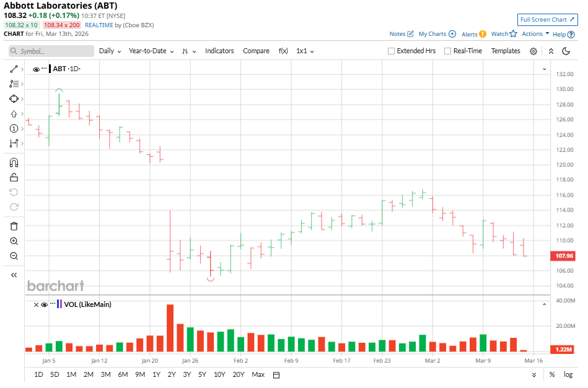Screen dimensions: 588x388
Task: Expand the bottom bar double-chevron
Action: [534, 375]
